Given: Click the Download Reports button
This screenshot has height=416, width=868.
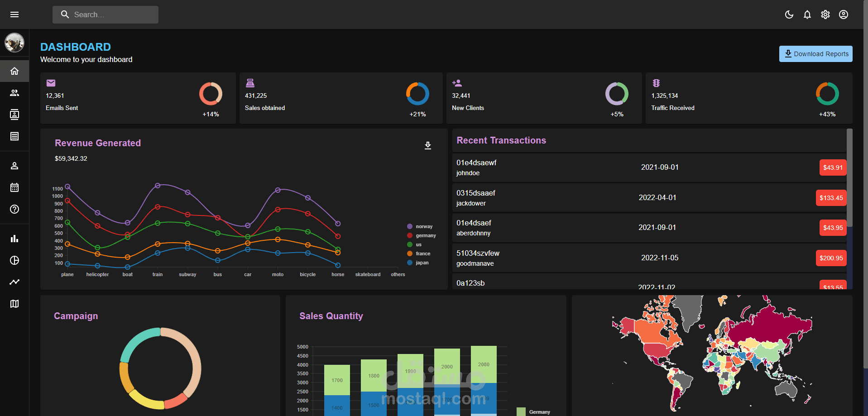Looking at the screenshot, I should 816,54.
